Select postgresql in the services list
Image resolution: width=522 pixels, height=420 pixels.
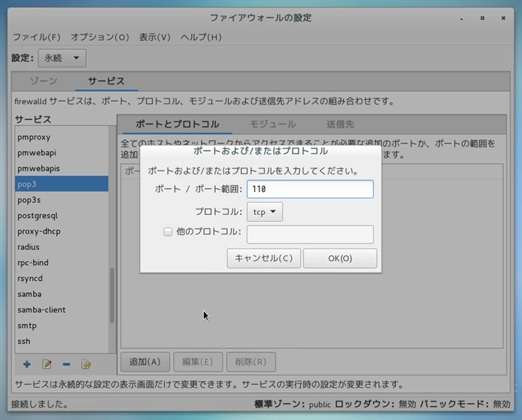(x=61, y=216)
